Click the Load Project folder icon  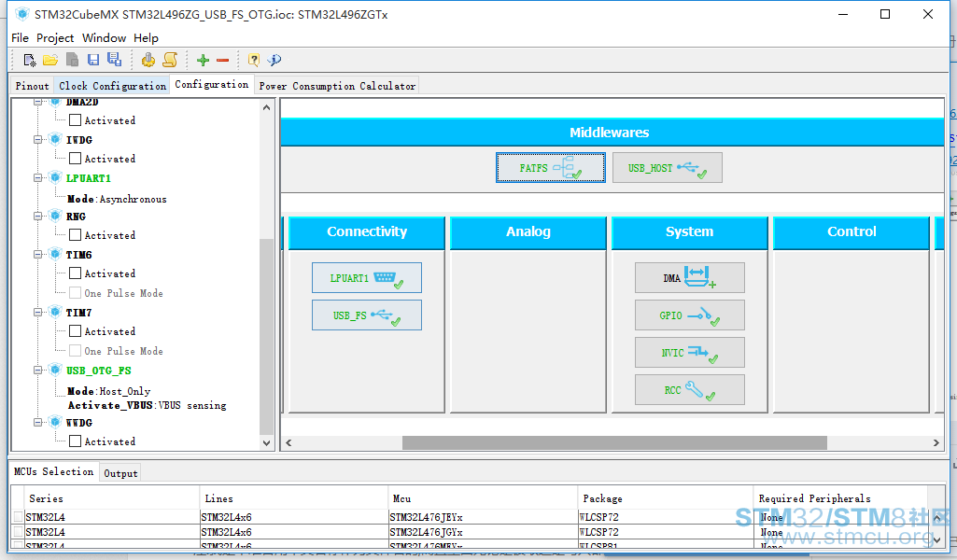pyautogui.click(x=50, y=60)
